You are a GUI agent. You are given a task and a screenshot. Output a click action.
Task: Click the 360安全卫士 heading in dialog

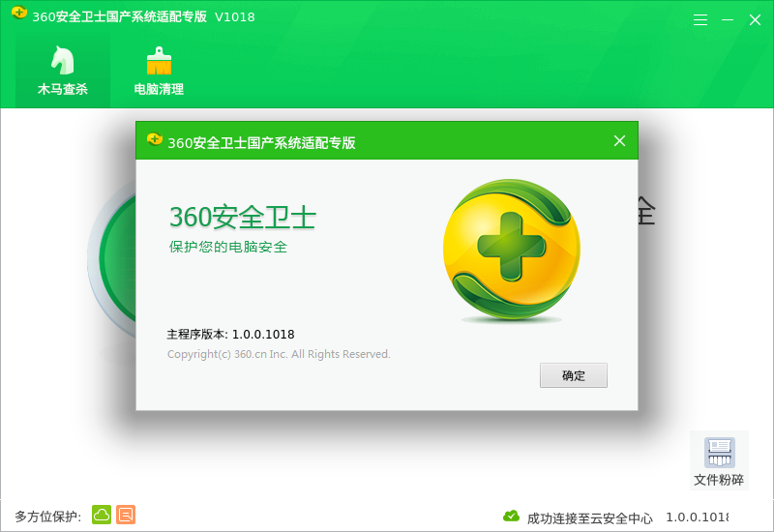click(x=243, y=218)
